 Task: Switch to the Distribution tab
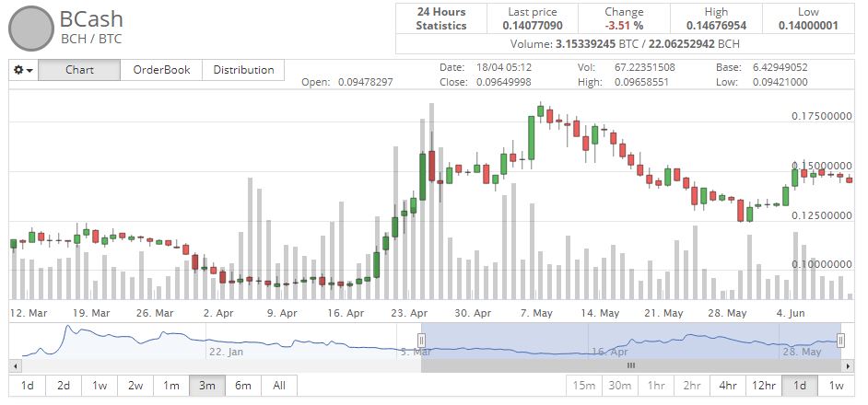243,70
